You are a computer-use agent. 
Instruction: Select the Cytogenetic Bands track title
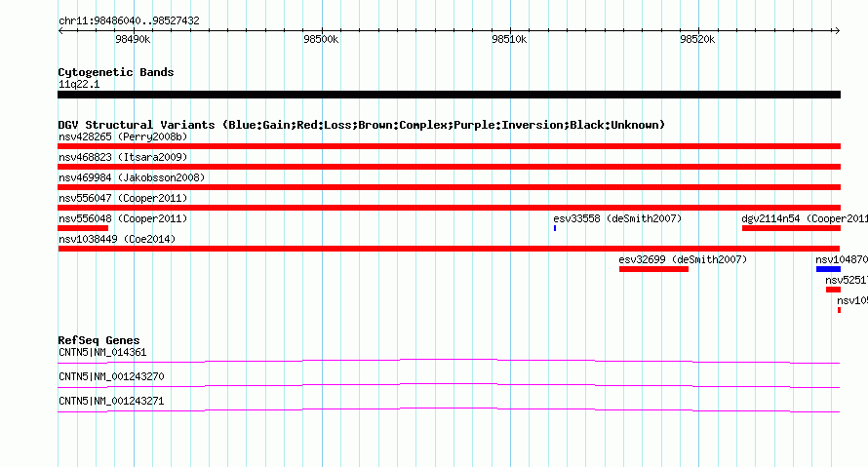[x=116, y=72]
